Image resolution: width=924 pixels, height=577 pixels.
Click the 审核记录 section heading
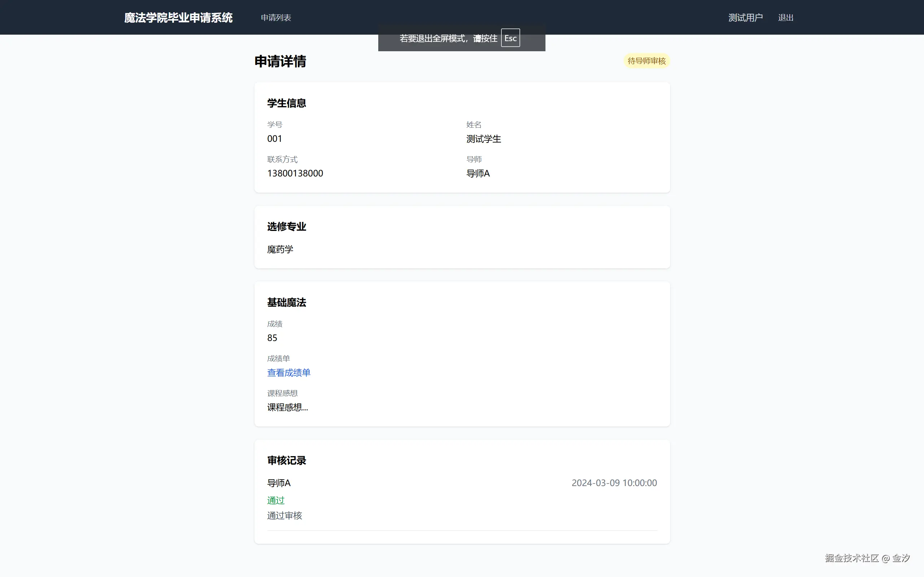[286, 460]
